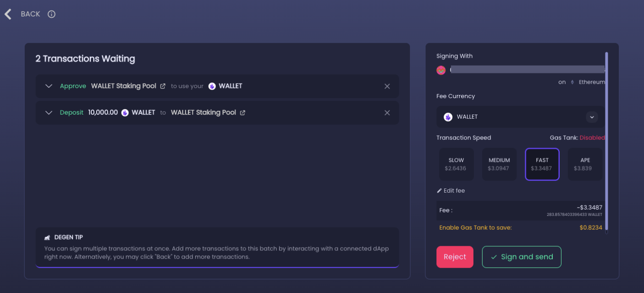Click the back arrow icon
Image resolution: width=644 pixels, height=293 pixels.
tap(8, 14)
